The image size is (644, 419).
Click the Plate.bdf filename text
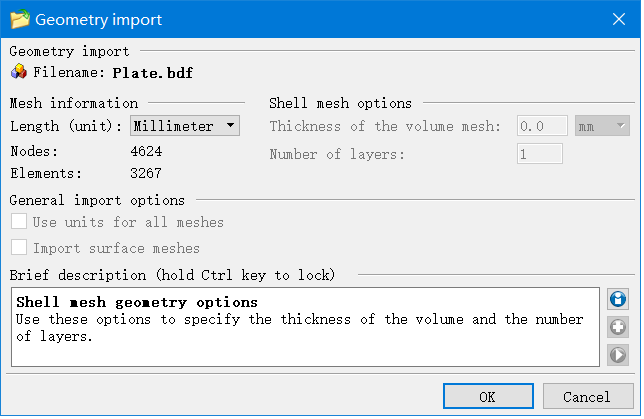[x=152, y=72]
